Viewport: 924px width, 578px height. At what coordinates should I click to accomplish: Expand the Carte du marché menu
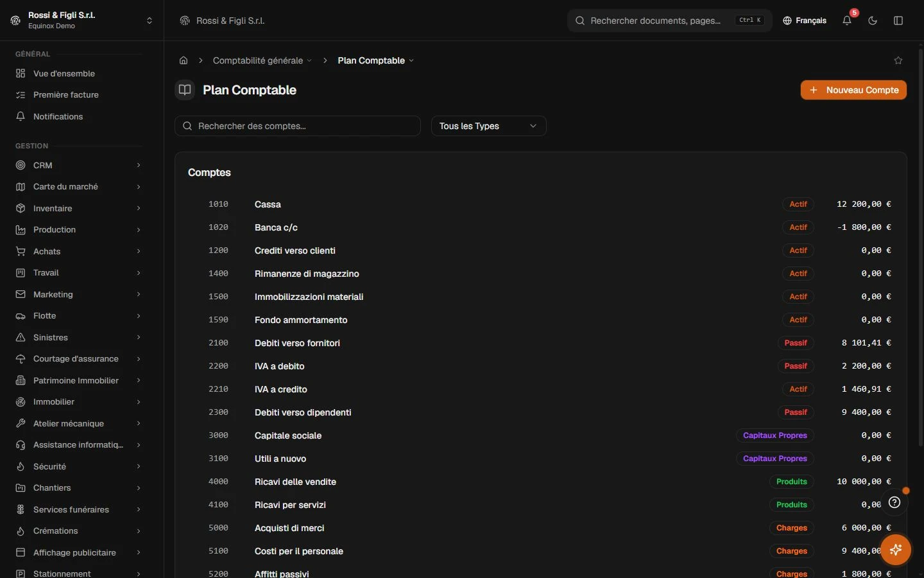click(78, 187)
